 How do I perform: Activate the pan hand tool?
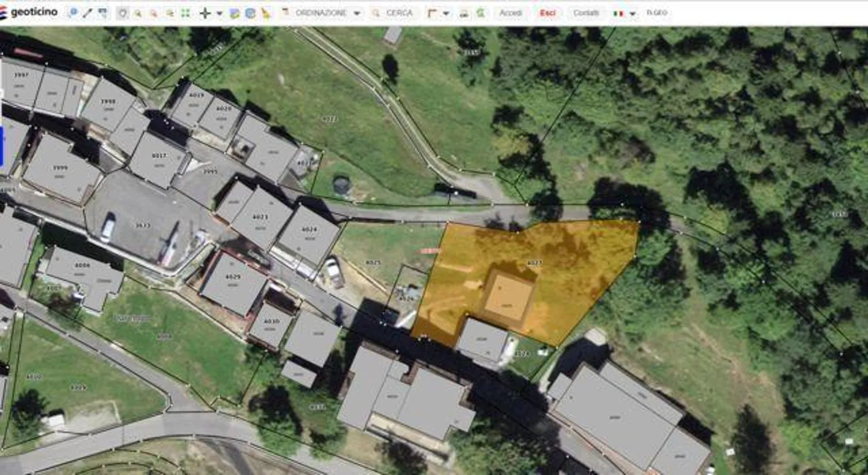pos(122,13)
